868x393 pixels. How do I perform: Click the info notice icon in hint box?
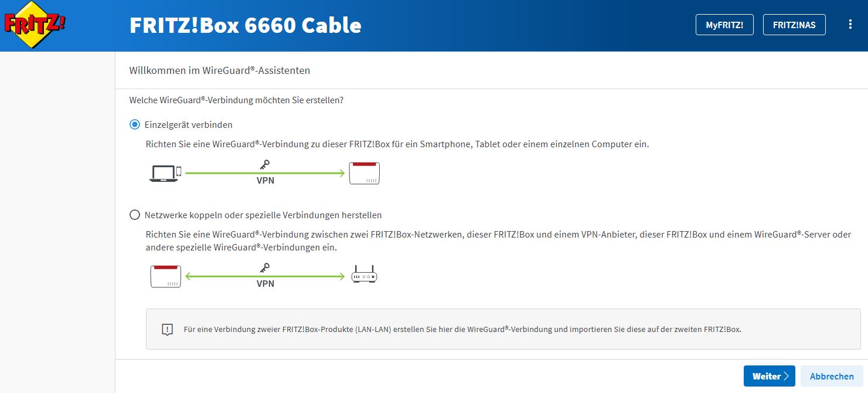pos(168,330)
